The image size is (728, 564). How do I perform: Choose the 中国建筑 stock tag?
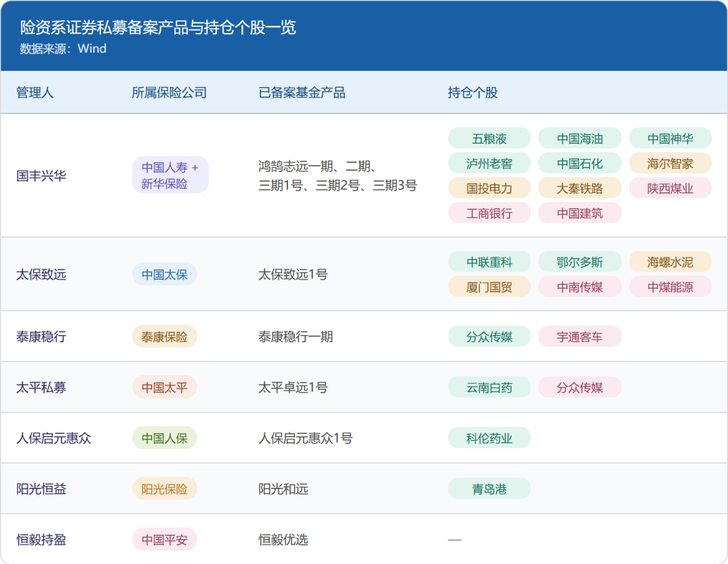click(x=580, y=213)
